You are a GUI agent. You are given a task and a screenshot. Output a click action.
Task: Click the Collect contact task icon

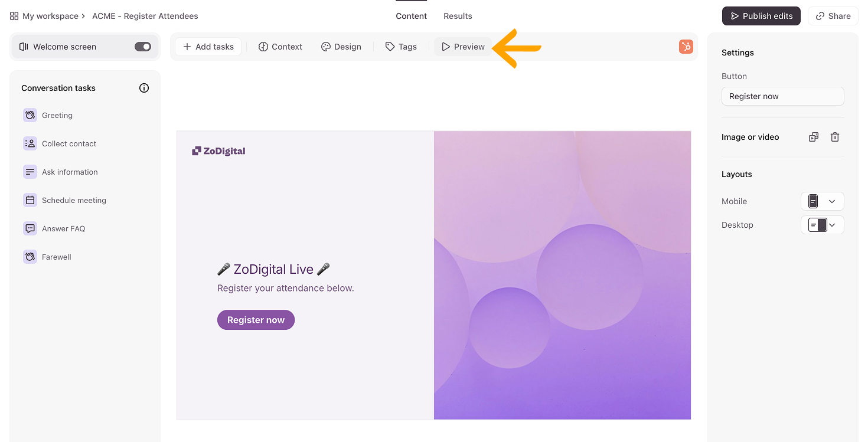tap(30, 144)
